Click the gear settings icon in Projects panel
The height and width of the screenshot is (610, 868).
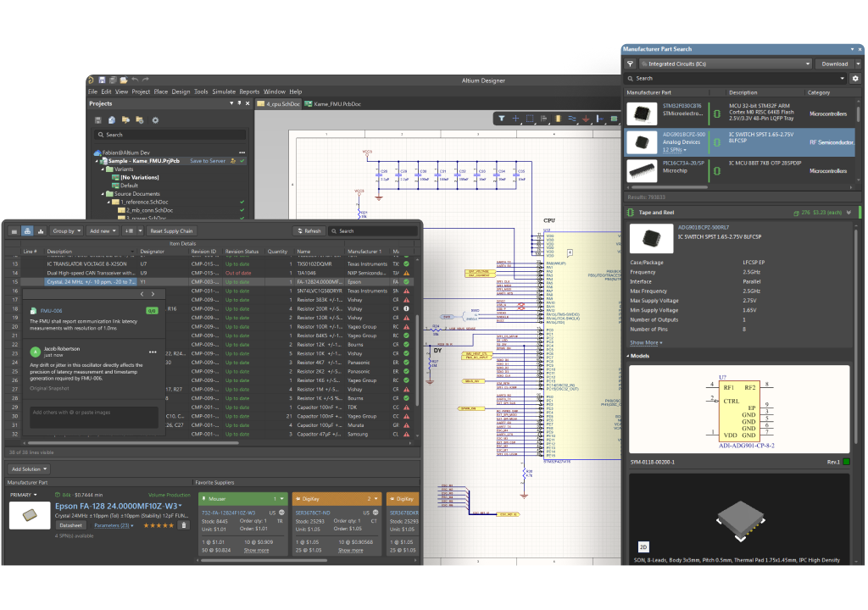pyautogui.click(x=154, y=120)
